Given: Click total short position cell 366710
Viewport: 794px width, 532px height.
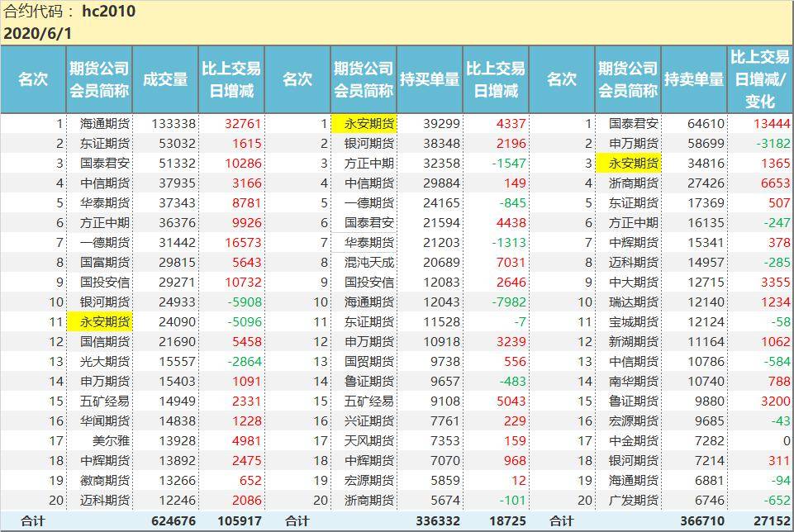Looking at the screenshot, I should pyautogui.click(x=701, y=520).
